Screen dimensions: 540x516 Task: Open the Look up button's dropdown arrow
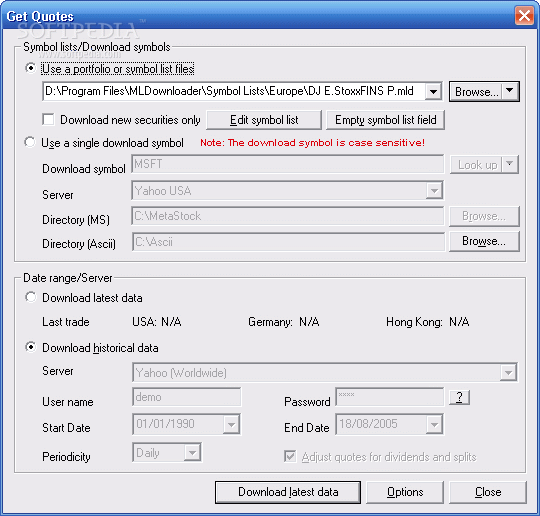pyautogui.click(x=510, y=164)
